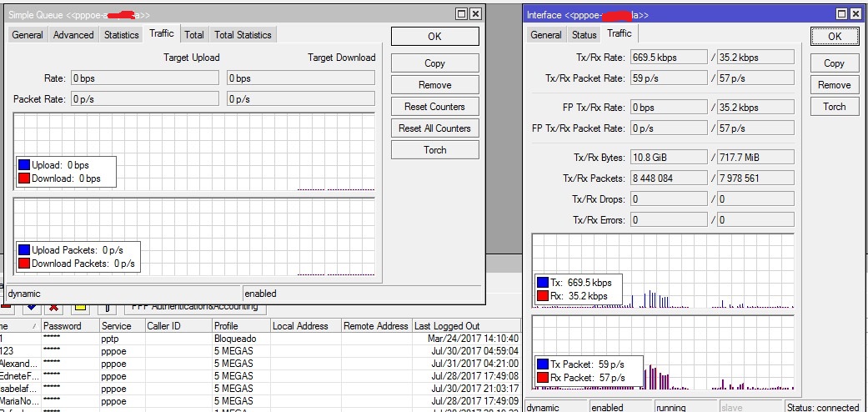
Task: Select row logged out Jul/31/2017 04:21:00
Action: [260, 364]
